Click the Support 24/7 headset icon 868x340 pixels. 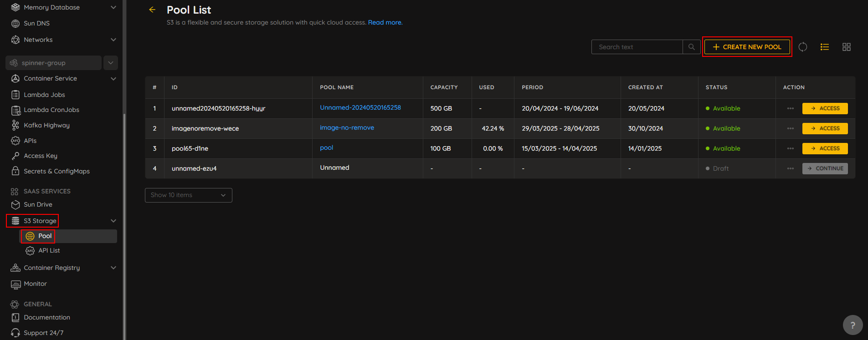pos(15,333)
